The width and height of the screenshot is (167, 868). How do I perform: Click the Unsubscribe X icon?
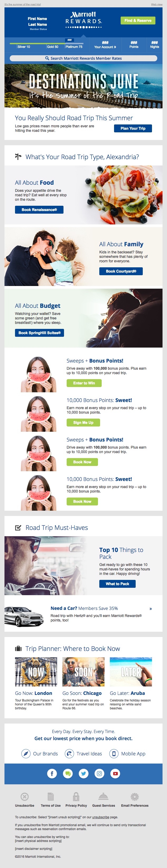[x=24, y=796]
